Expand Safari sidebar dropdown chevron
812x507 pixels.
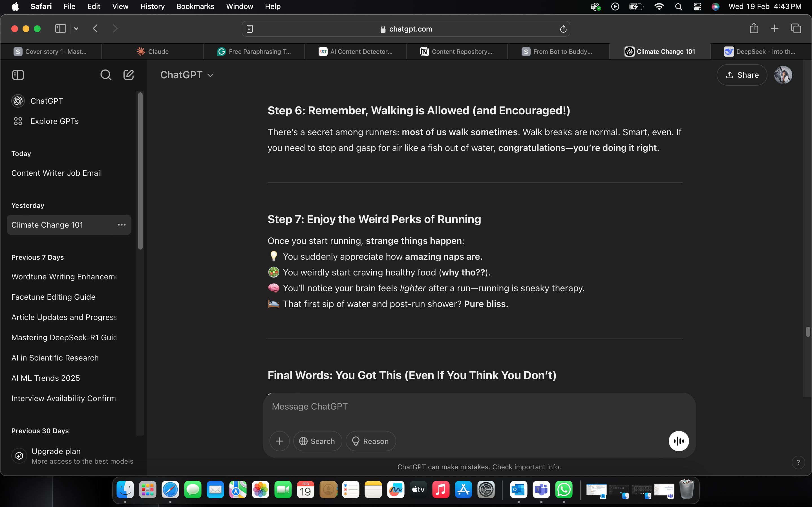pyautogui.click(x=76, y=29)
